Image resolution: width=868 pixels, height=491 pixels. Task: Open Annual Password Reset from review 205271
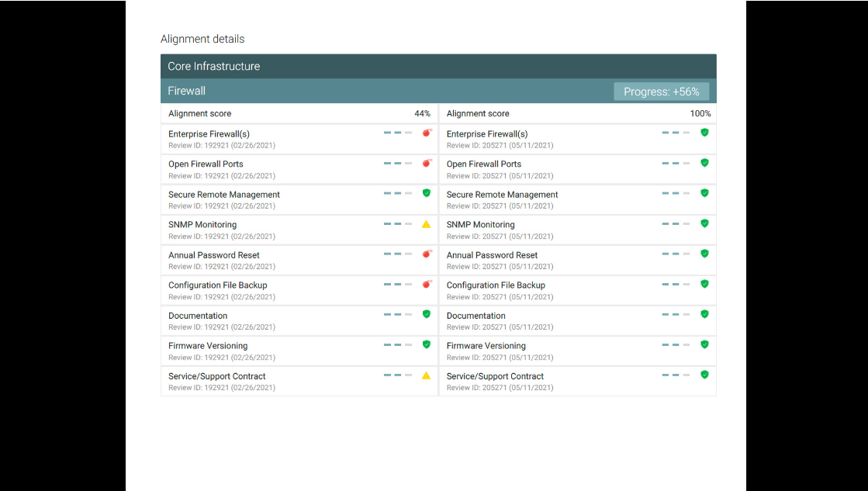pos(492,255)
